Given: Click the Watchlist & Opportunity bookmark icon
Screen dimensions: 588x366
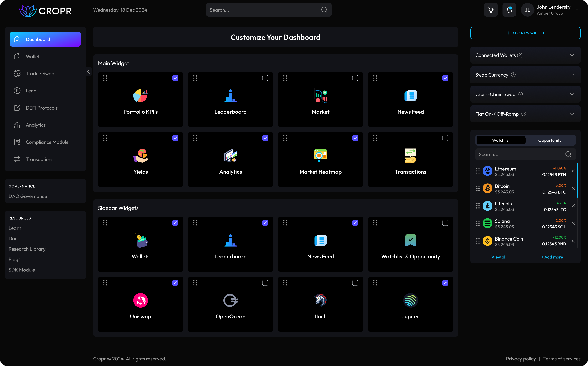Looking at the screenshot, I should tap(411, 240).
